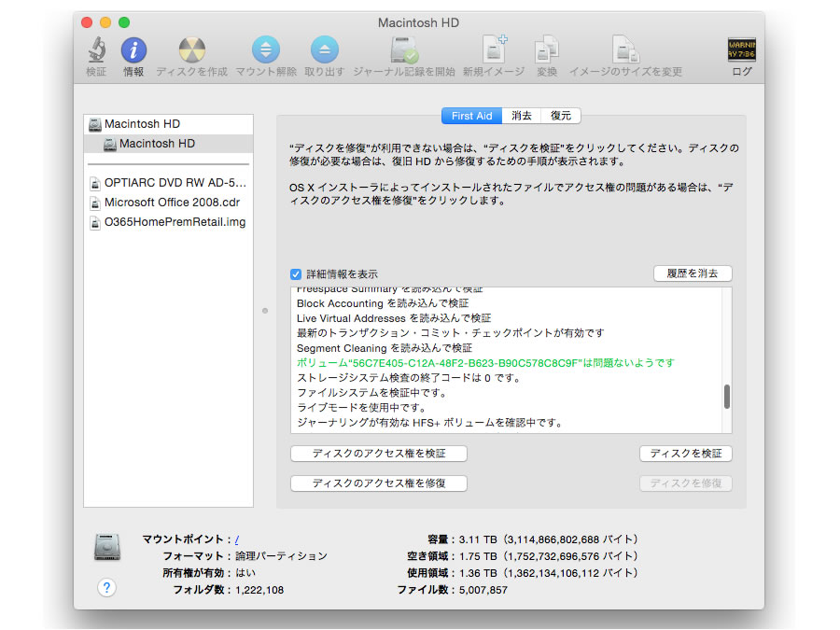Open help with the question mark button
The image size is (840, 630).
[x=106, y=588]
